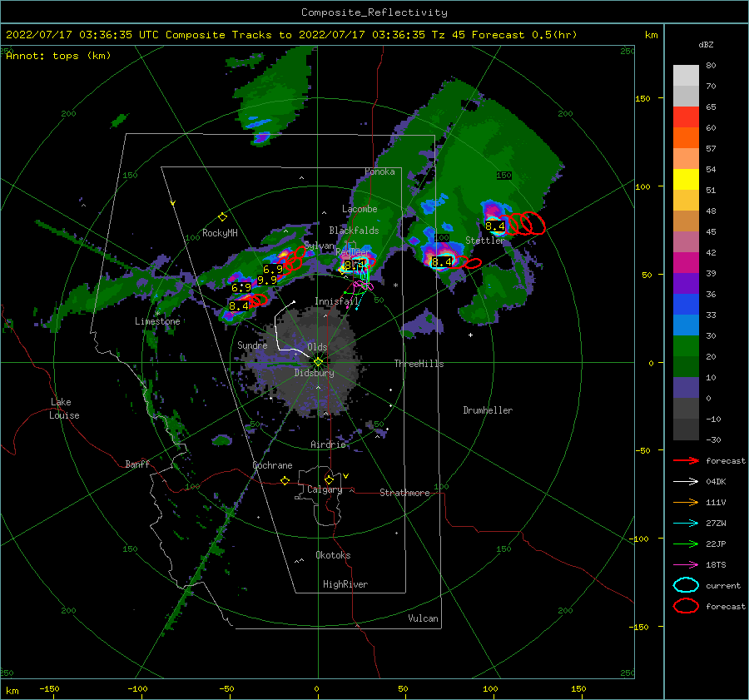This screenshot has width=749, height=700.
Task: Click the Limestone label
Action: 157,321
